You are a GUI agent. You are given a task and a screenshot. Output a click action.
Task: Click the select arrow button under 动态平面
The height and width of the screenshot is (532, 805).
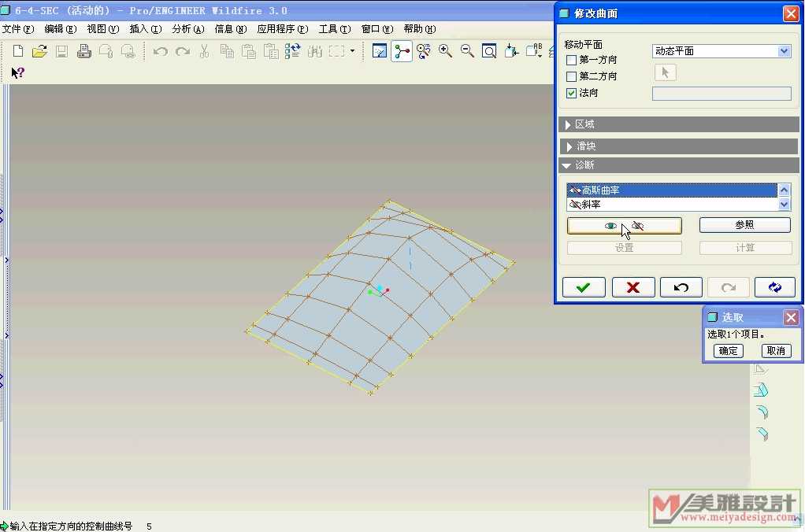[x=666, y=72]
